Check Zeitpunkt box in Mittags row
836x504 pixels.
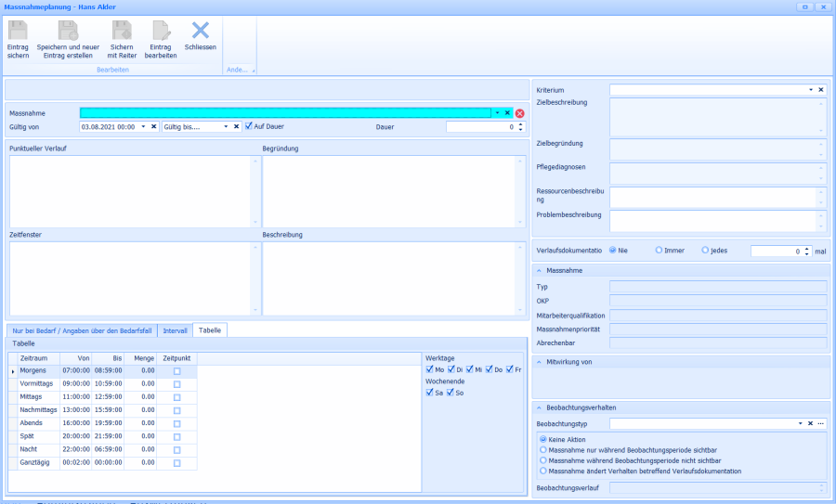[177, 397]
